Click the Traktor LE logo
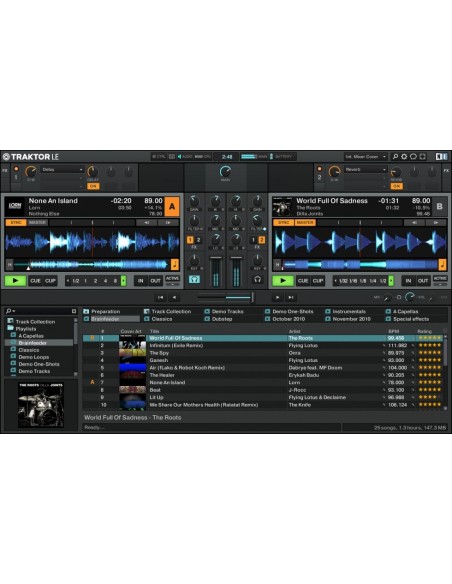This screenshot has width=452, height=584. click(x=31, y=157)
